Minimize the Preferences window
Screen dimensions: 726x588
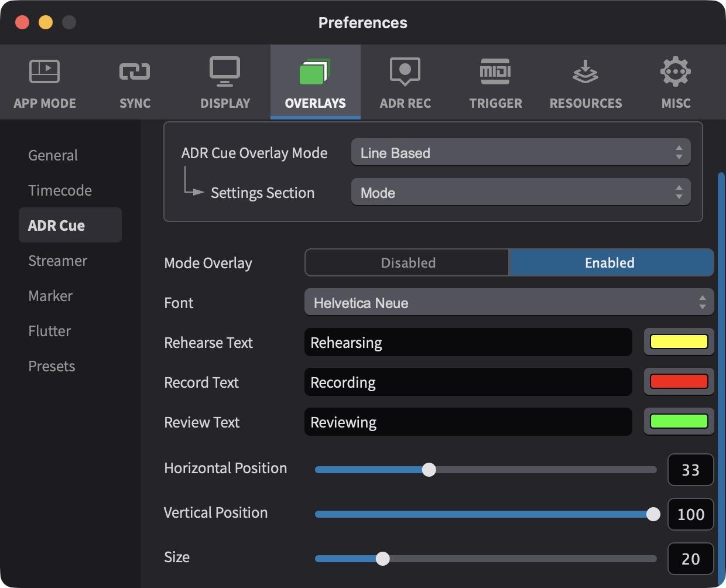pyautogui.click(x=46, y=22)
